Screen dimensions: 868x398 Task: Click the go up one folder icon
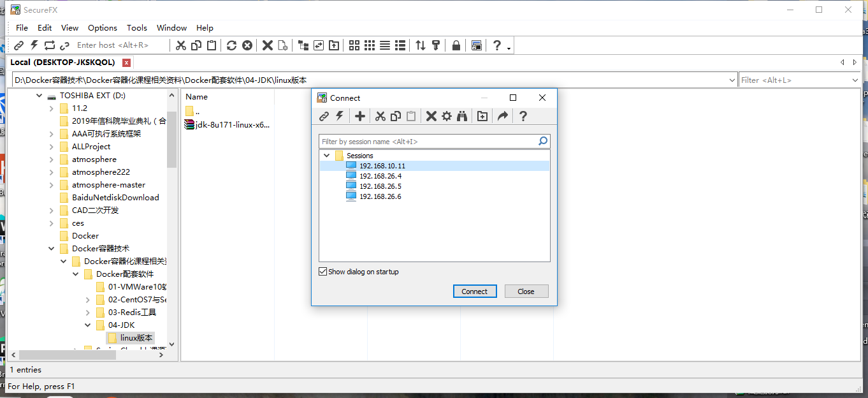[334, 45]
